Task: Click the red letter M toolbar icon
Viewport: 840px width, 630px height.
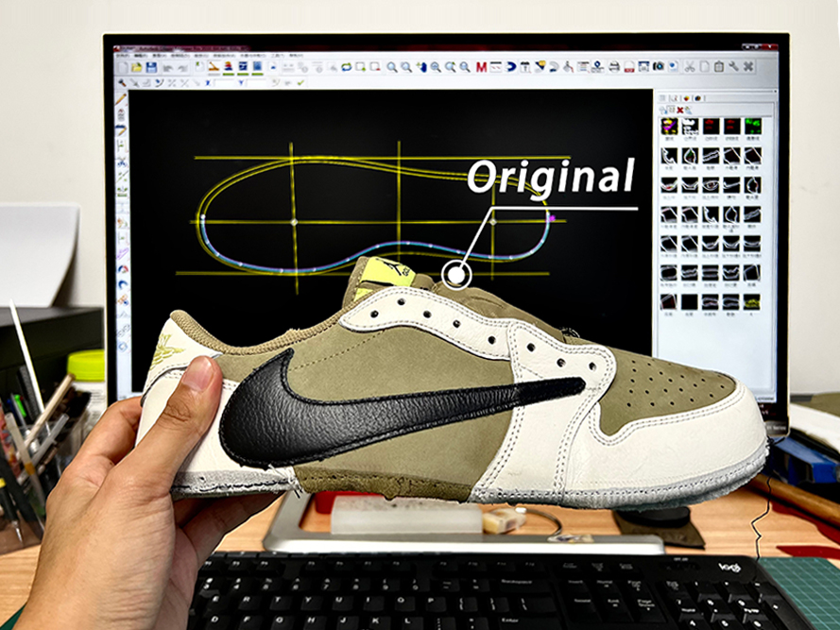Action: click(481, 67)
